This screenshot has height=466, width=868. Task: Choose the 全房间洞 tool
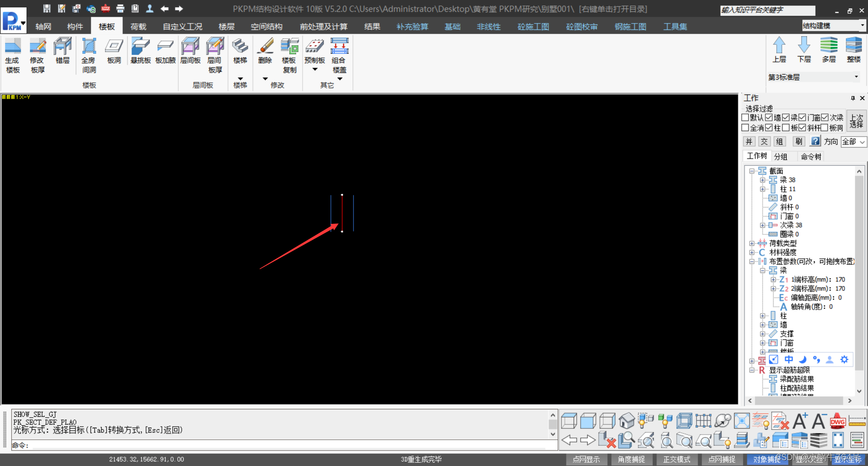point(89,55)
